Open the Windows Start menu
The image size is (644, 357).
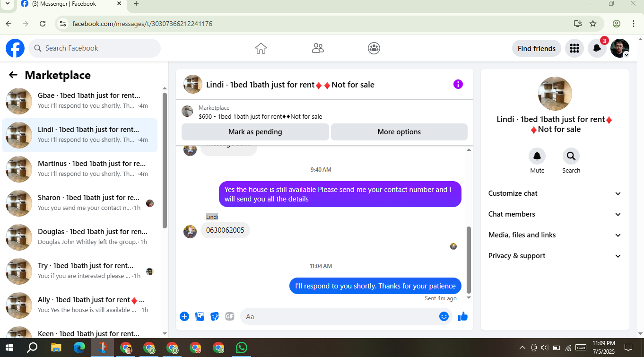(9, 348)
